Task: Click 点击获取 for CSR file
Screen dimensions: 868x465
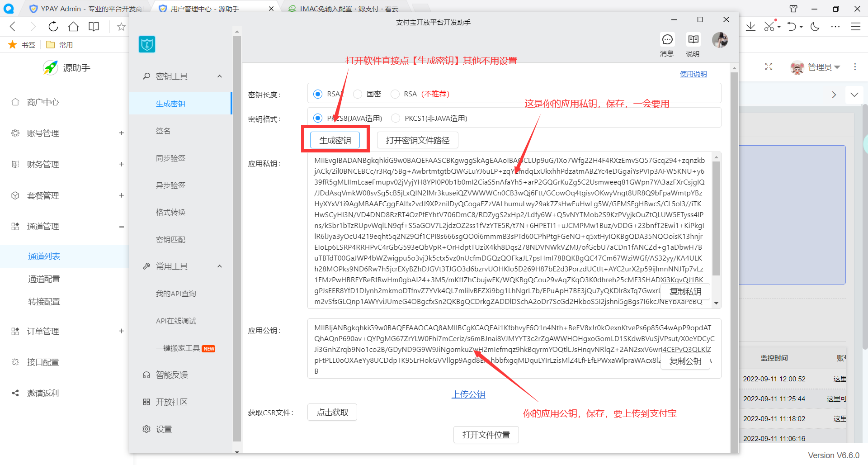Action: [x=332, y=412]
